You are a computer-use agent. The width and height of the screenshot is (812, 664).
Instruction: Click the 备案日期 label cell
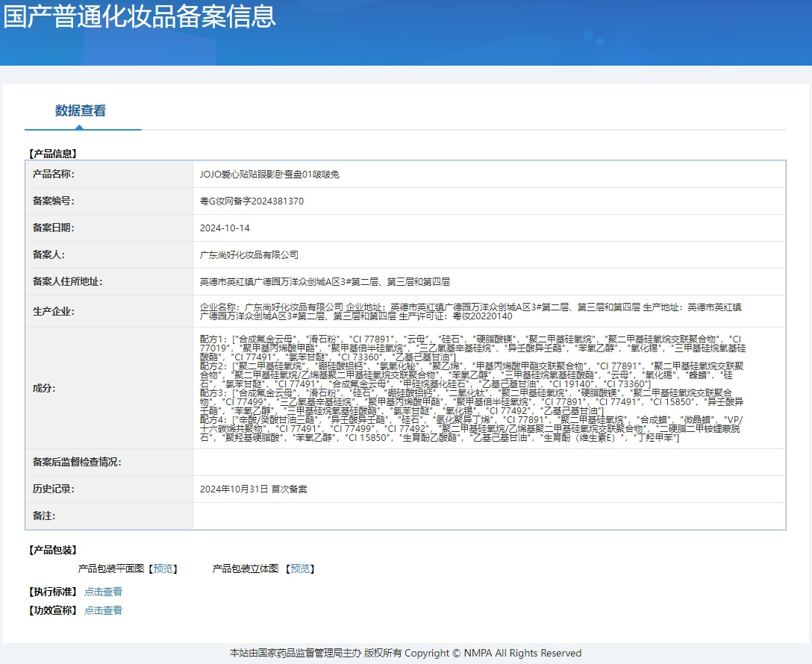pos(109,228)
